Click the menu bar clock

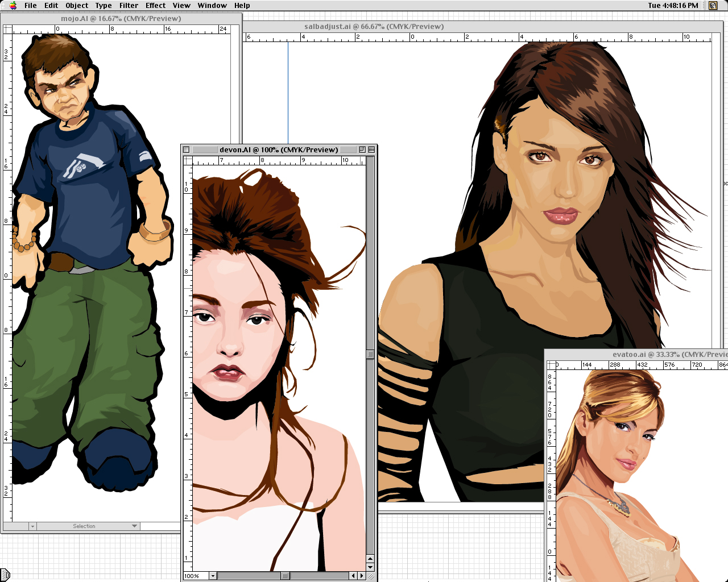[673, 5]
